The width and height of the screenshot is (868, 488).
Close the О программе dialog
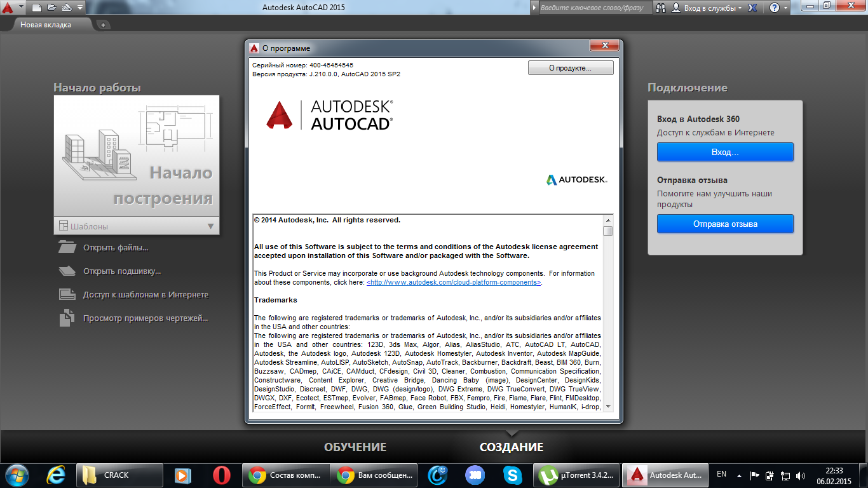point(604,46)
